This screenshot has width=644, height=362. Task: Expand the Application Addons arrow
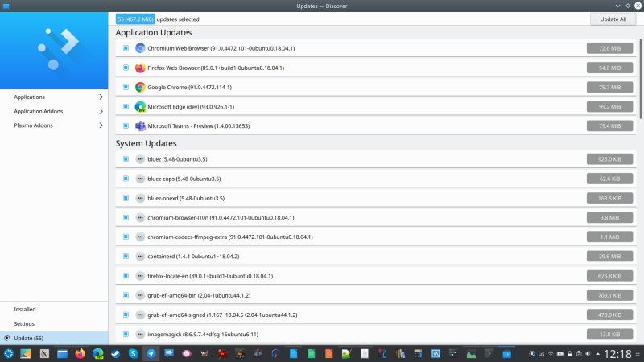tap(101, 111)
